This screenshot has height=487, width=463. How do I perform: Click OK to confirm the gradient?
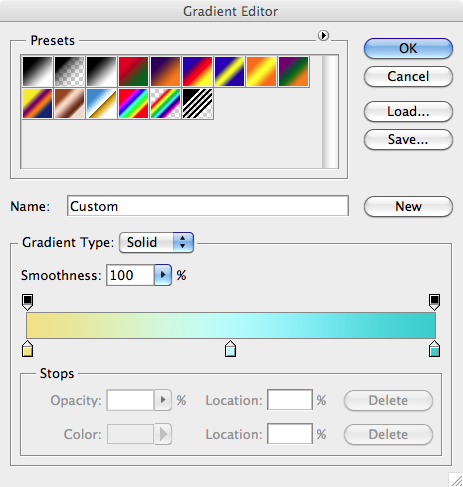408,49
